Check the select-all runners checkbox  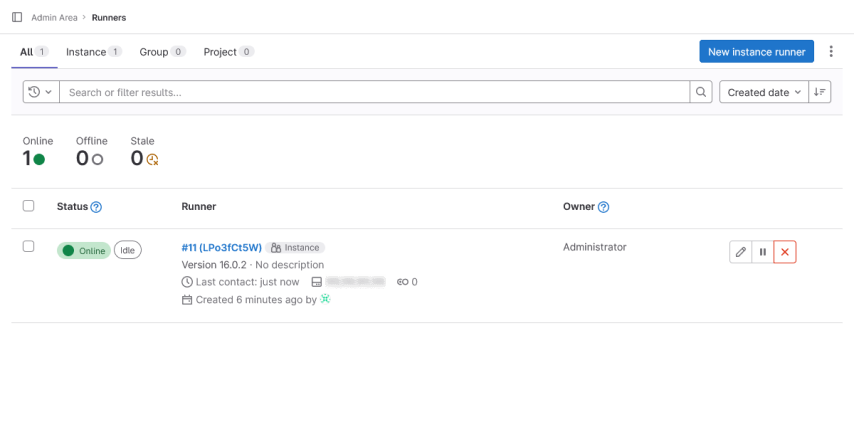28,206
